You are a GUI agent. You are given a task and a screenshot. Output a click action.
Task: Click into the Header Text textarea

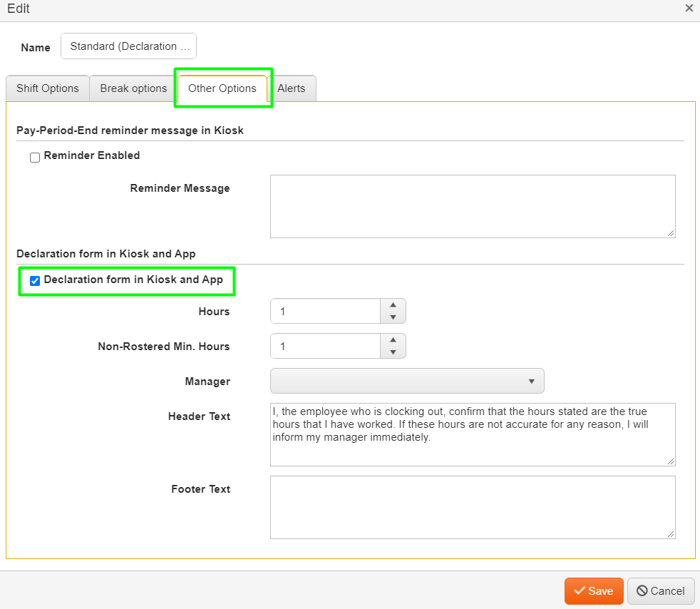(473, 434)
